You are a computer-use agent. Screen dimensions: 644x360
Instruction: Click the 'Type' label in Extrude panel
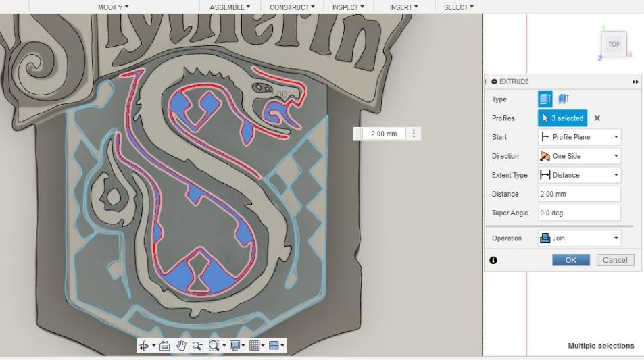click(499, 99)
